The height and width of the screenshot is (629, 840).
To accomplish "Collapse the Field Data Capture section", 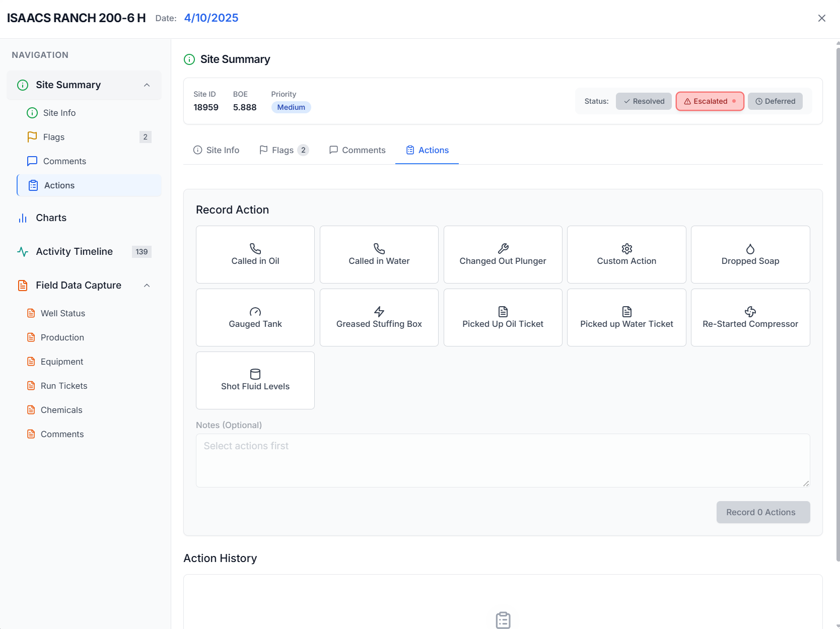I will 147,285.
